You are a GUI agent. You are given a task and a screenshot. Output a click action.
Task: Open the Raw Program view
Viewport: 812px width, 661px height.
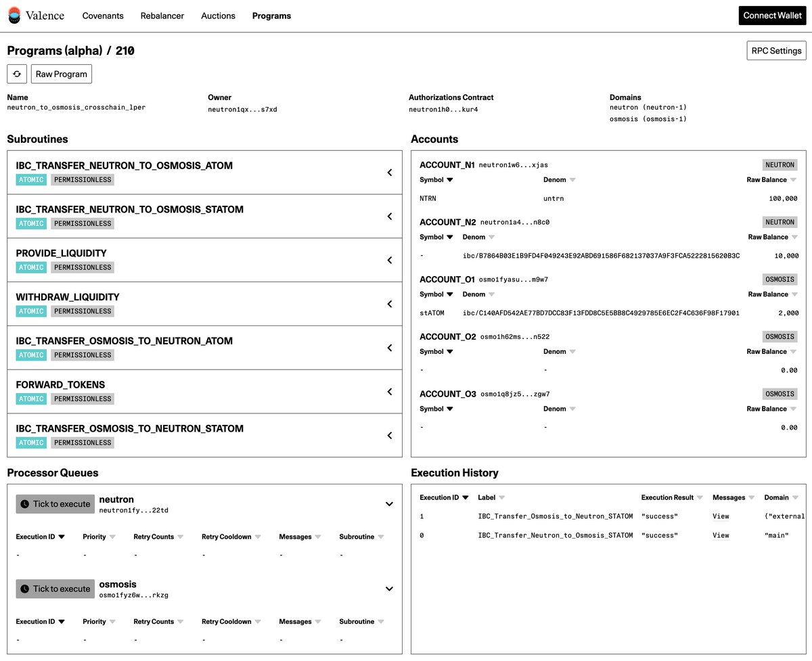coord(61,74)
